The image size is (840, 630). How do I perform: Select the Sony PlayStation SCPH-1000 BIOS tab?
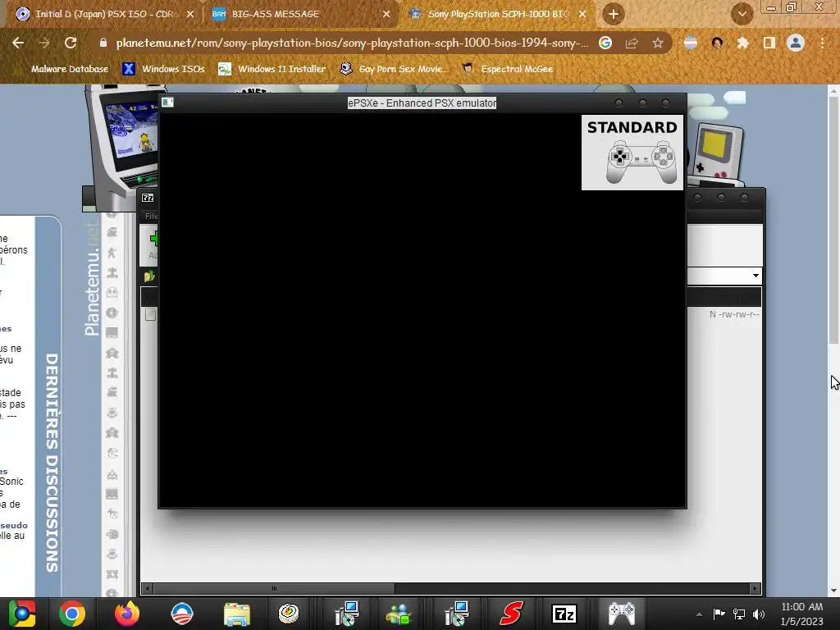point(497,14)
